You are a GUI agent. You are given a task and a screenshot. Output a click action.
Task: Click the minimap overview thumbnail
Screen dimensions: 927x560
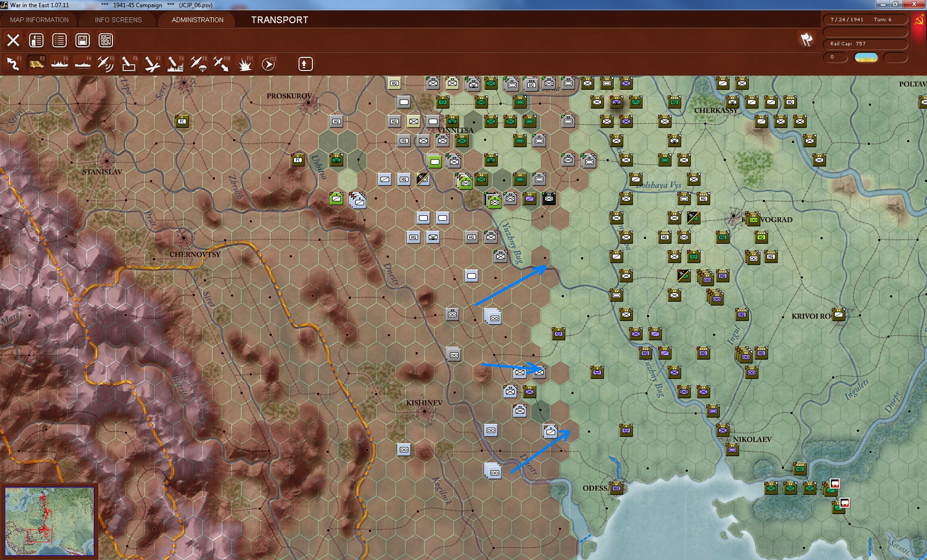tap(49, 521)
